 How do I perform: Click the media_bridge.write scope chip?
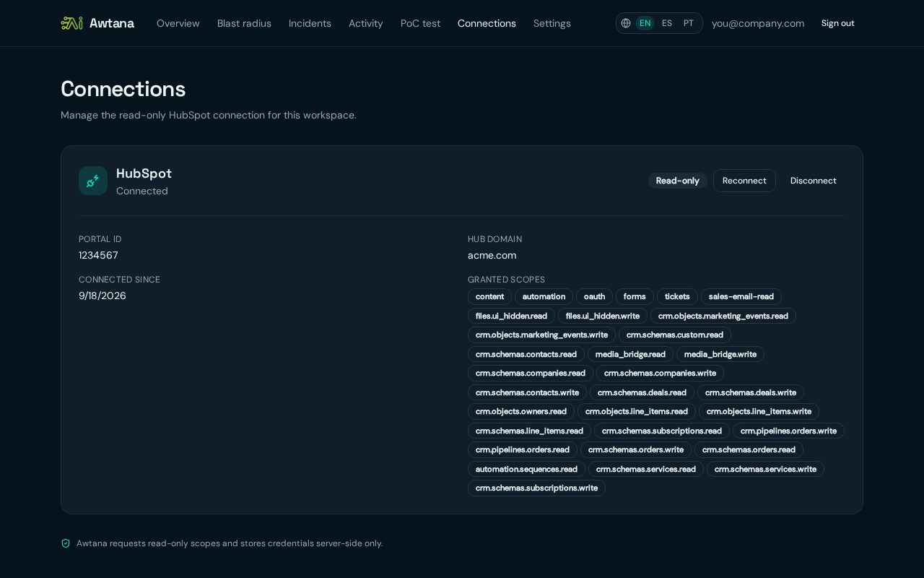[x=720, y=354]
